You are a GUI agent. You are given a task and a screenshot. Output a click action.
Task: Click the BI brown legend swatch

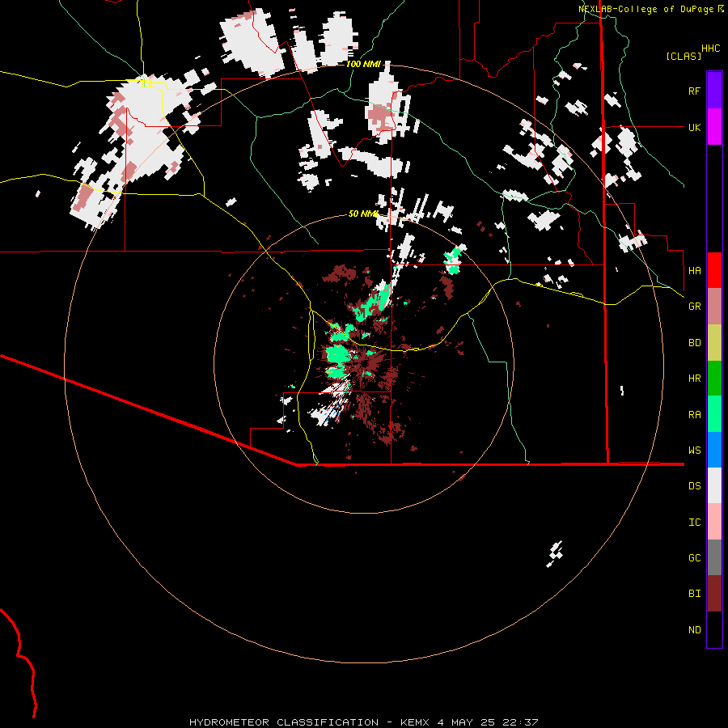tap(714, 594)
